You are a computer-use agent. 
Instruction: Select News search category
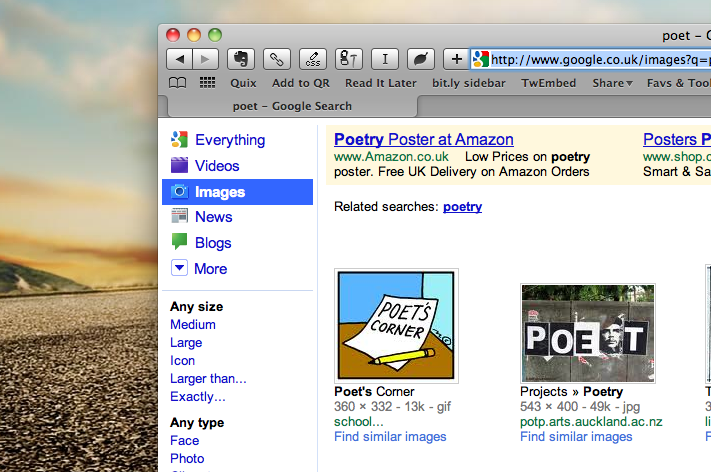point(214,217)
